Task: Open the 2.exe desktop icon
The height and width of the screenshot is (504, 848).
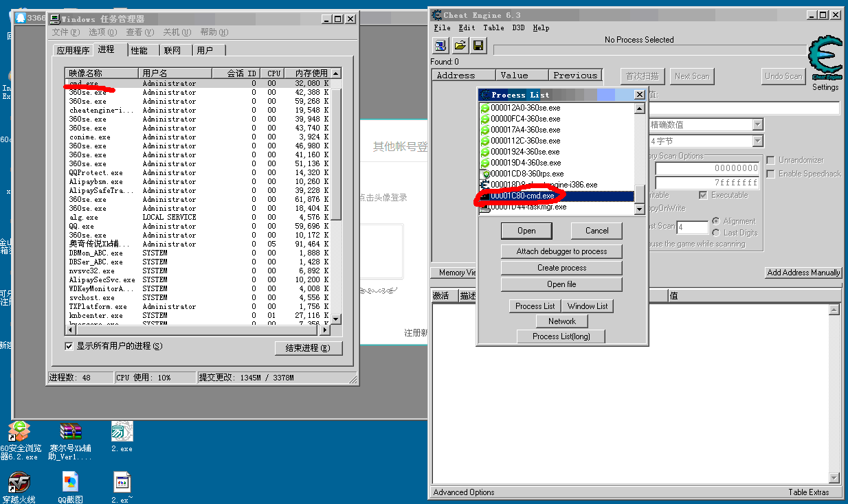Action: 122,437
